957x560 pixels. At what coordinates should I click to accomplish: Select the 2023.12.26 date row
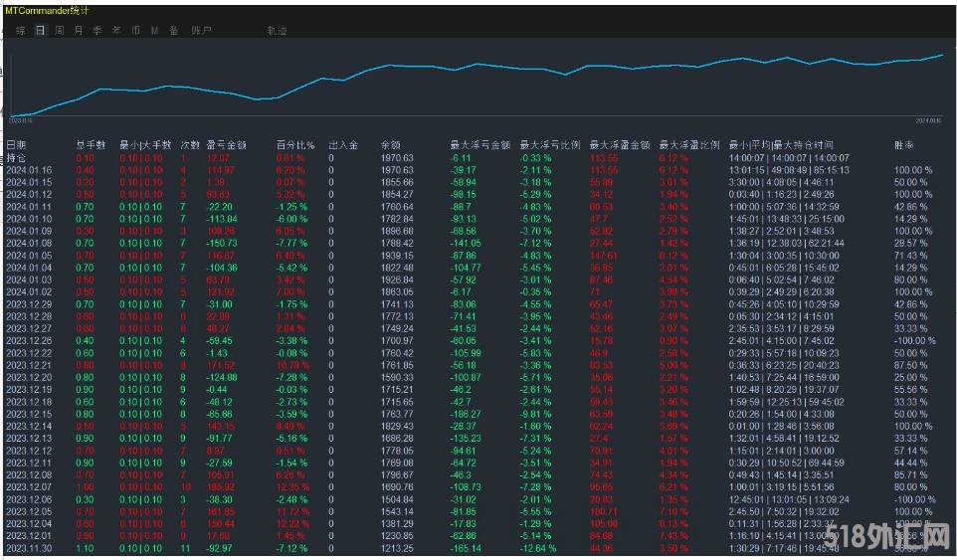pyautogui.click(x=29, y=341)
